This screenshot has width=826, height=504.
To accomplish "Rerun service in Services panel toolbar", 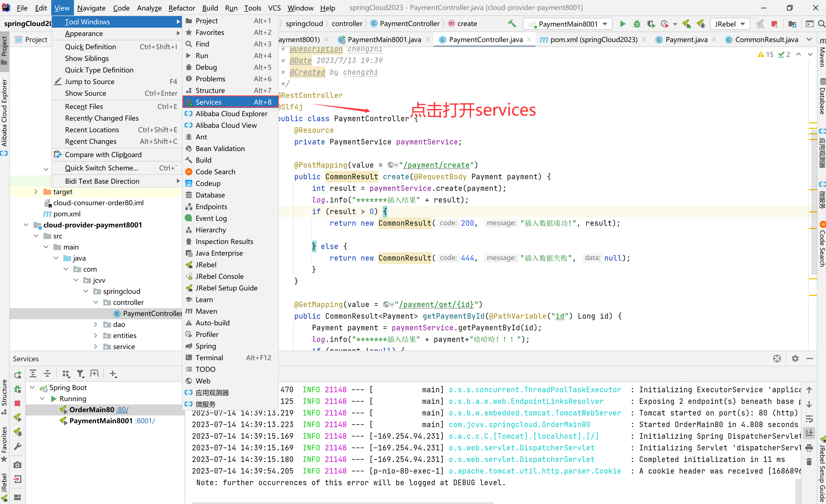I will (x=17, y=375).
